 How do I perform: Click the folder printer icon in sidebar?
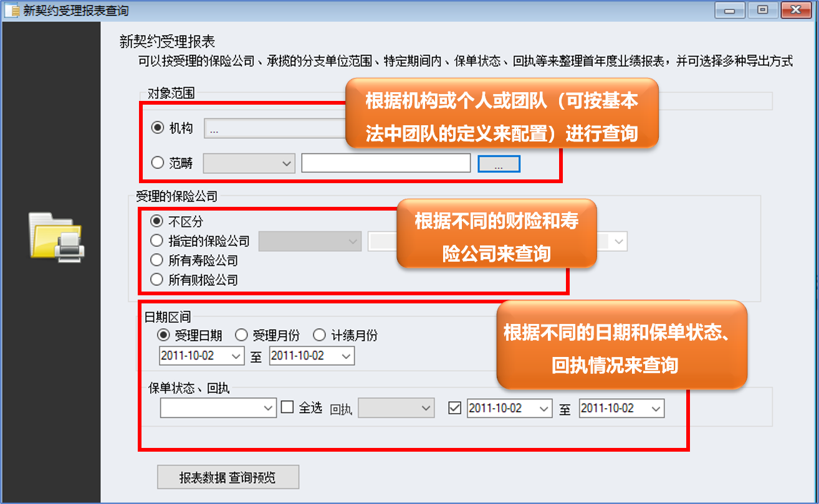pyautogui.click(x=57, y=235)
